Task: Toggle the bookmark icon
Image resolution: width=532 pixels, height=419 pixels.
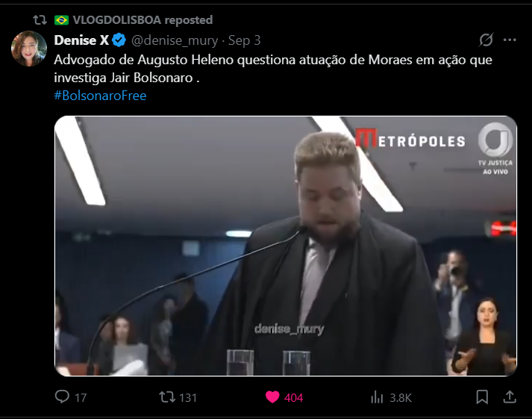Action: 482,397
